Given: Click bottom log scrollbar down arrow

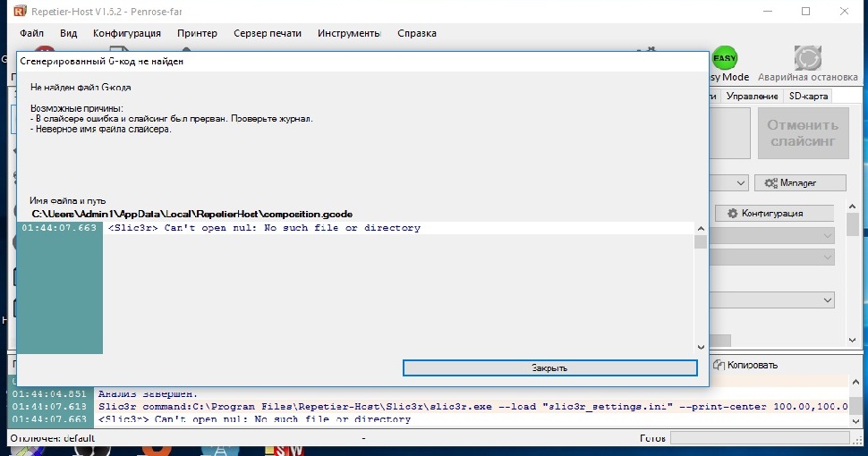Looking at the screenshot, I should [855, 420].
